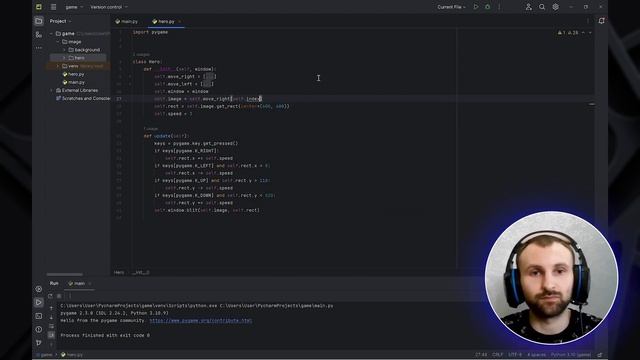Open the Run tool window icon
This screenshot has height=360, width=640.
pyautogui.click(x=39, y=302)
